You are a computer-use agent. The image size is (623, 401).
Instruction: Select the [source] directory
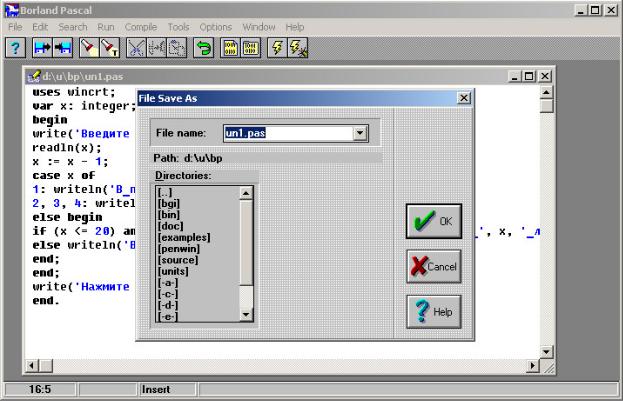[178, 260]
